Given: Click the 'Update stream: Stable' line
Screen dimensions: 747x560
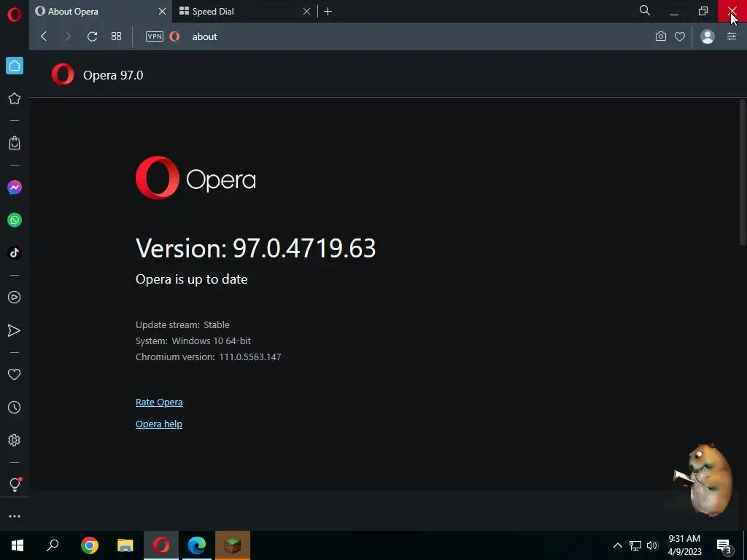Looking at the screenshot, I should [x=182, y=324].
